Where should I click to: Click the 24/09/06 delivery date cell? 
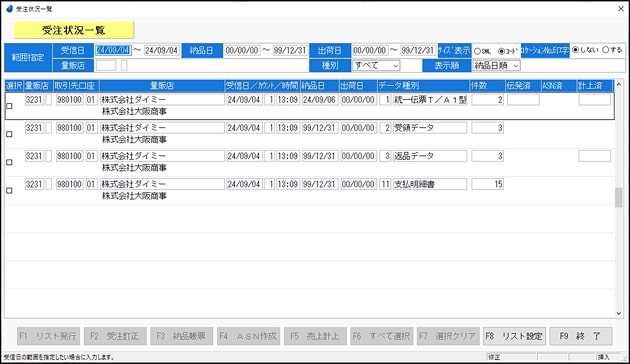(x=319, y=100)
